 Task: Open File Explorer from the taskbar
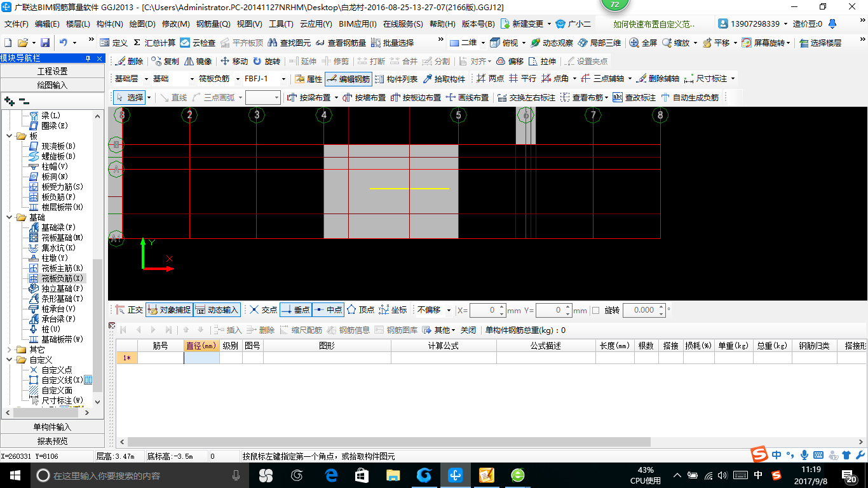click(393, 475)
